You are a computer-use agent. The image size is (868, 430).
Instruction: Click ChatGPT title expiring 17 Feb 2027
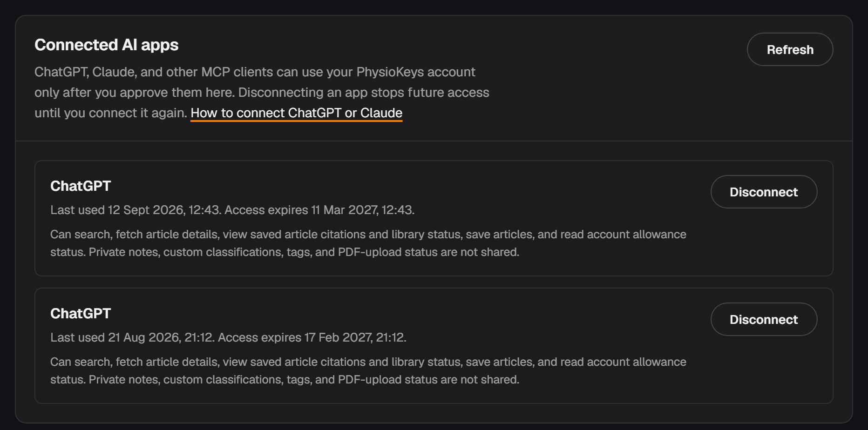(81, 314)
